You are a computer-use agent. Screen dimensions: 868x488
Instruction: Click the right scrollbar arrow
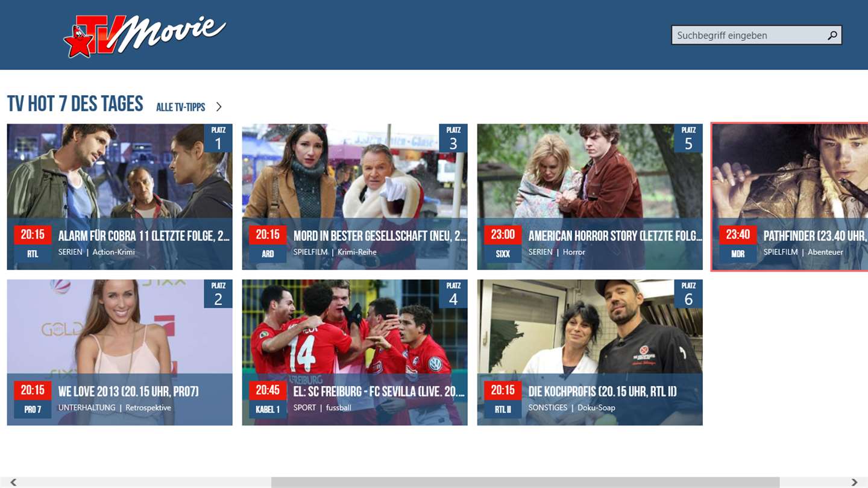point(854,482)
